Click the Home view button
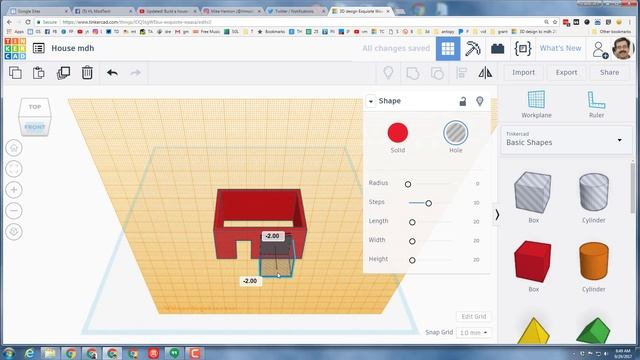640x360 pixels. [14, 148]
